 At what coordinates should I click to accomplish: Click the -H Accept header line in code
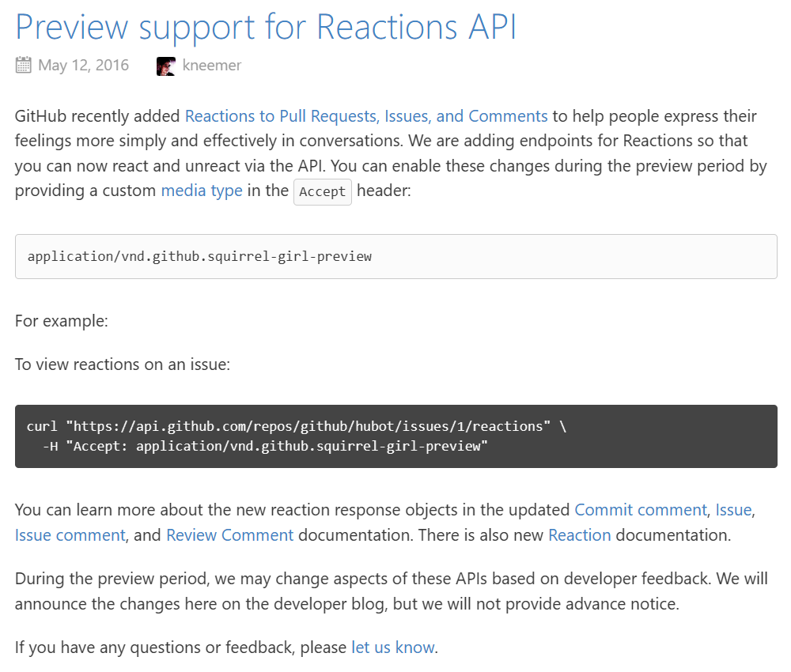(x=265, y=446)
